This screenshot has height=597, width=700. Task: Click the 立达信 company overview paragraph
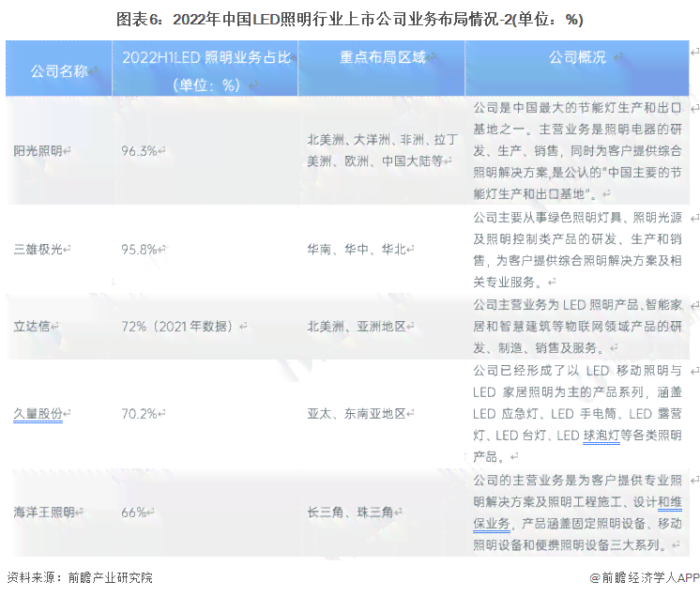point(577,327)
